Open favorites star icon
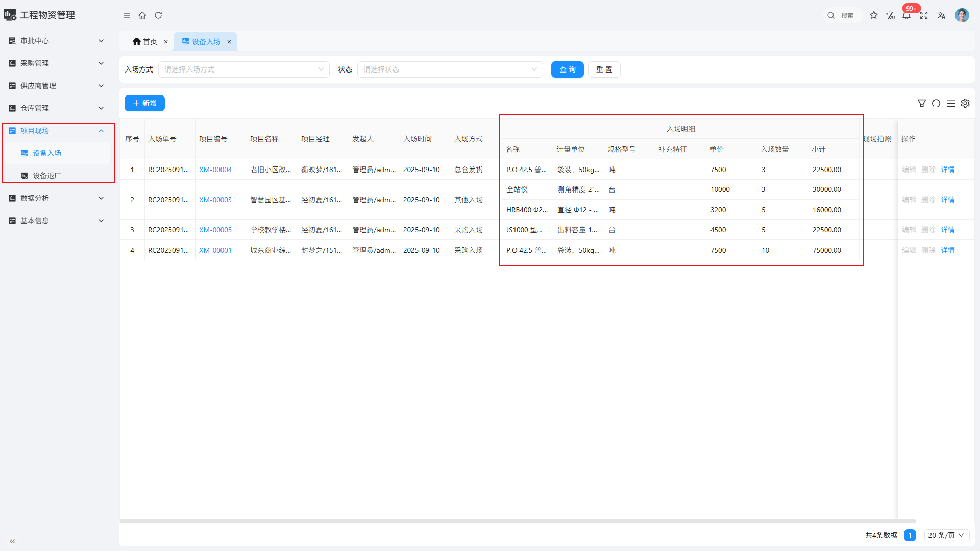 (874, 15)
